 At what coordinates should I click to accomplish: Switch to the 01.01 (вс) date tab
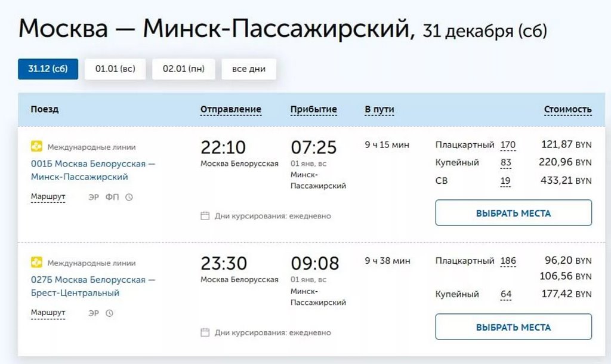(x=115, y=69)
